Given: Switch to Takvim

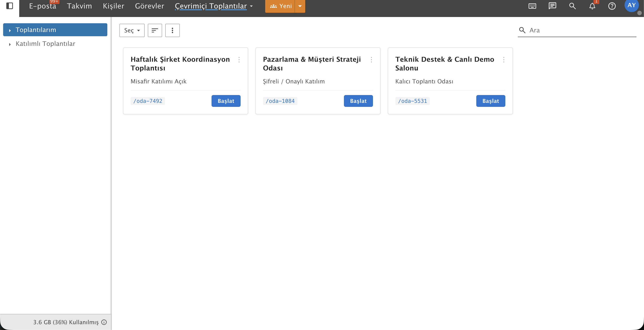Looking at the screenshot, I should pos(79,6).
